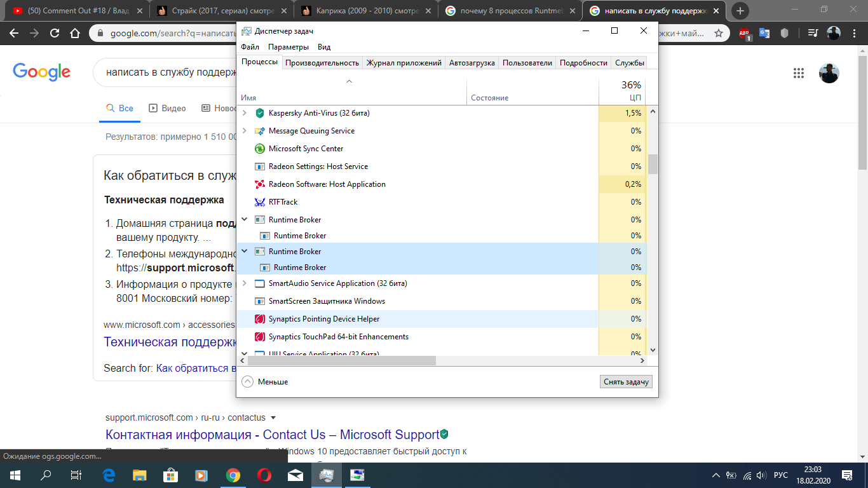The height and width of the screenshot is (488, 868).
Task: Switch to the Службы tab
Action: pyautogui.click(x=630, y=63)
